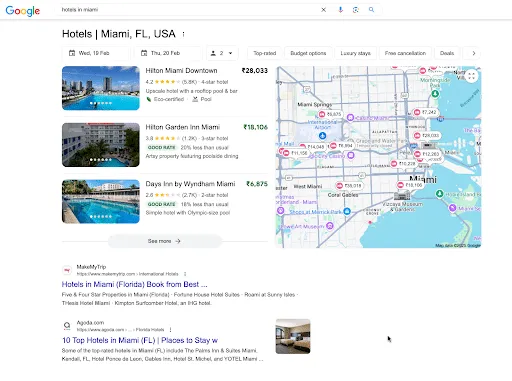Image resolution: width=512 pixels, height=381 pixels.
Task: Click the ₹6,875 price of Days Inn
Action: 257,184
